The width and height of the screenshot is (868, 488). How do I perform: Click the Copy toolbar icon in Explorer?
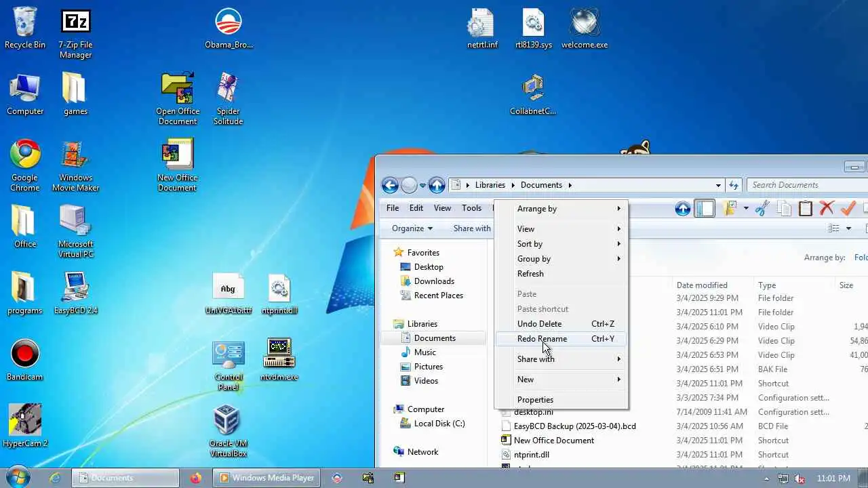click(784, 209)
